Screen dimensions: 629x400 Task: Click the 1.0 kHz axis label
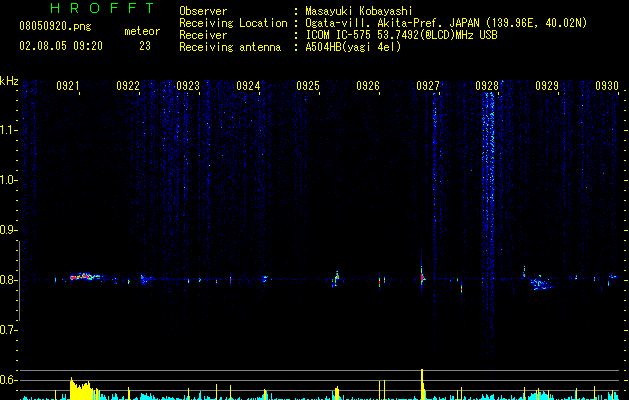pyautogui.click(x=8, y=180)
